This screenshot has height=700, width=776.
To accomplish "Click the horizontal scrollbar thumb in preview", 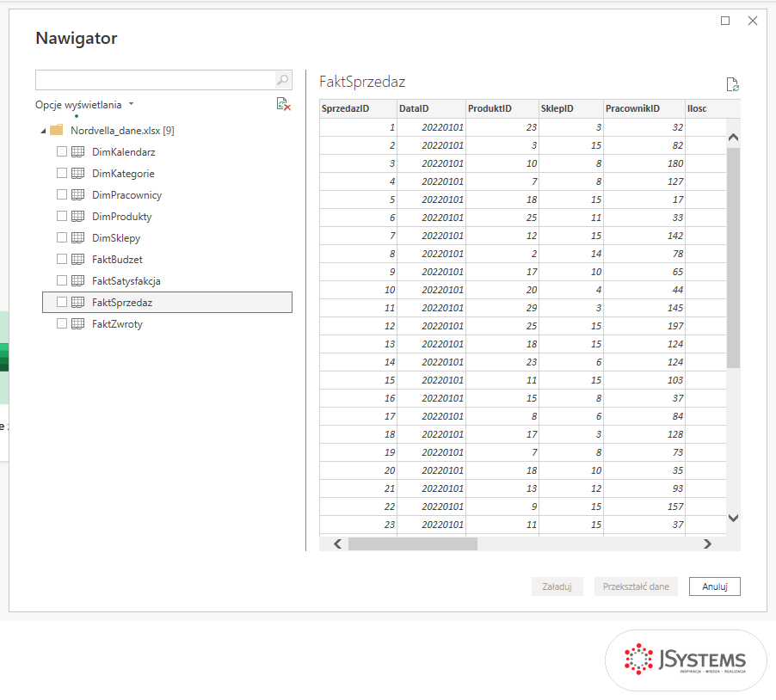I will [413, 544].
